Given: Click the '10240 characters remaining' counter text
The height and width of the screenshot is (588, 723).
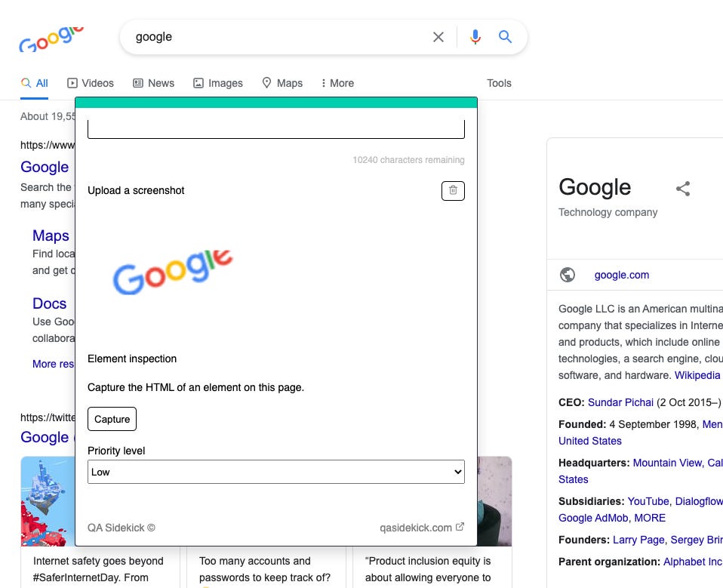Looking at the screenshot, I should [408, 160].
